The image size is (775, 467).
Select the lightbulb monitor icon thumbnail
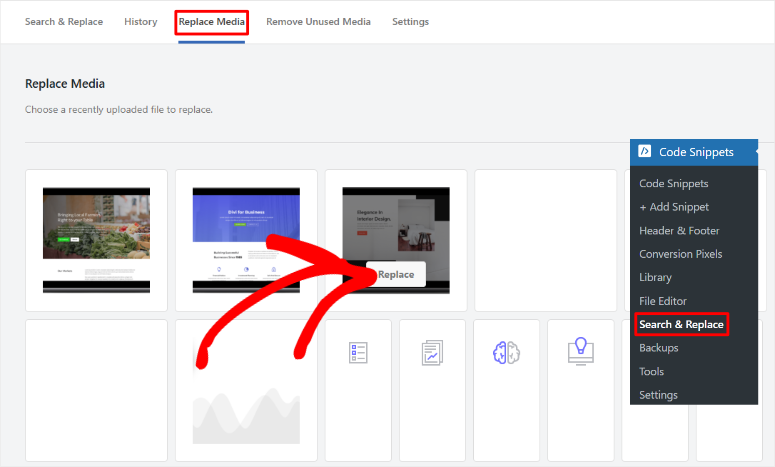pos(581,351)
